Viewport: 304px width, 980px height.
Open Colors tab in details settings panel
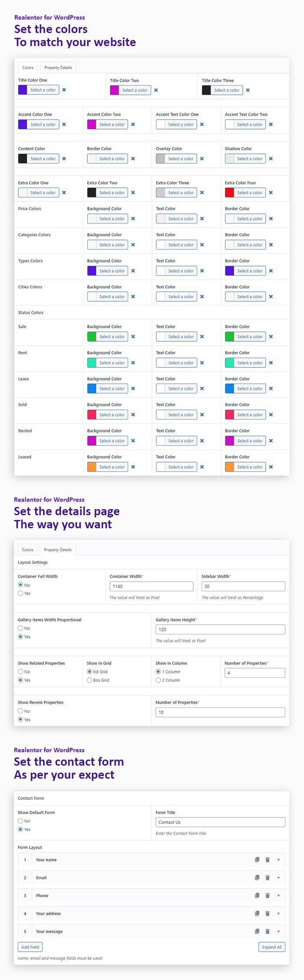coord(27,550)
